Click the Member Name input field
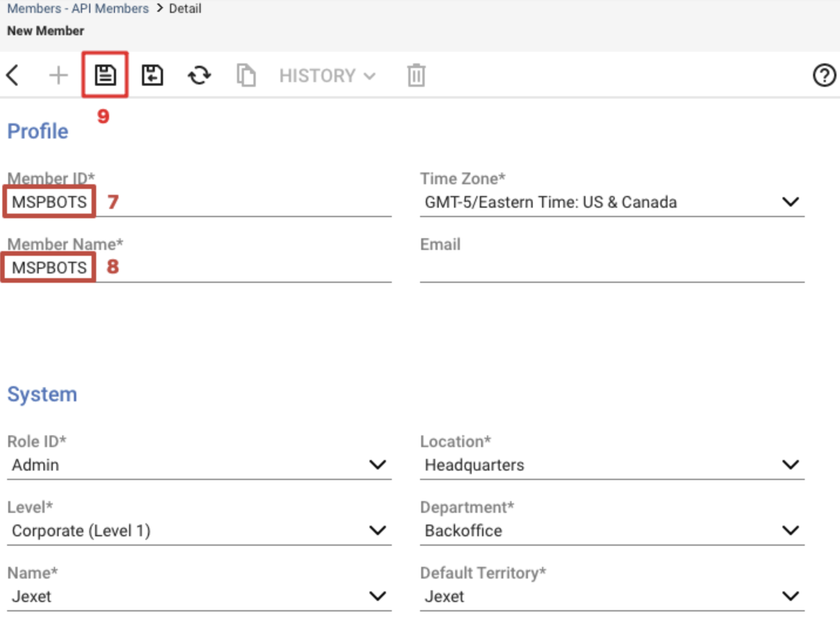 point(199,268)
